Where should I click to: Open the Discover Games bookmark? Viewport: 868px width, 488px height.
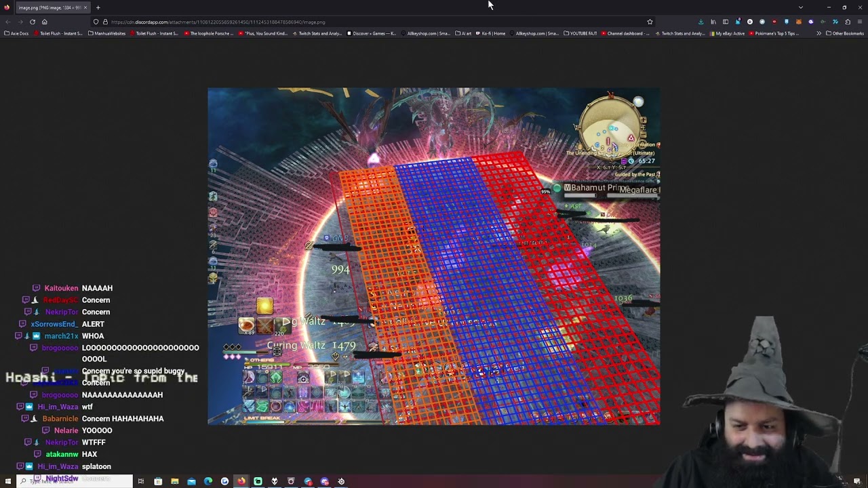(x=372, y=33)
